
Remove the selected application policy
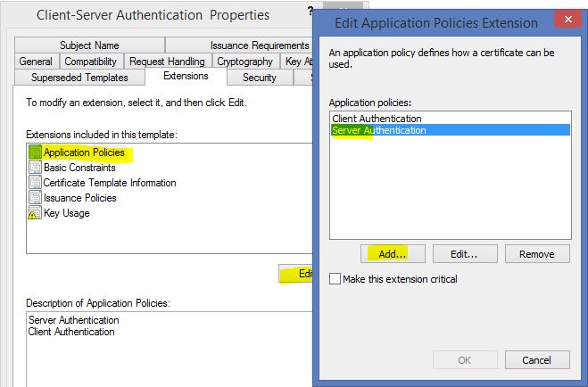click(x=536, y=254)
